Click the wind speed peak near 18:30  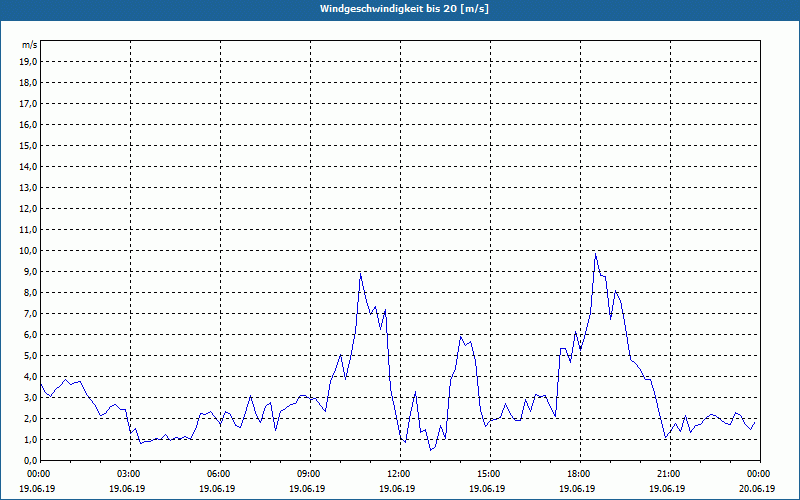595,254
